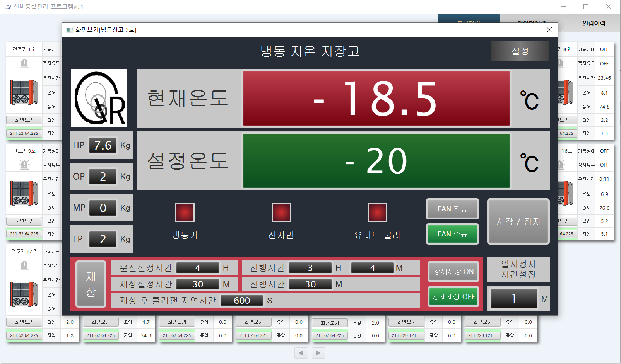Enable FAN 수동 manual mode
Image resolution: width=621 pixels, height=364 pixels.
[x=452, y=234]
